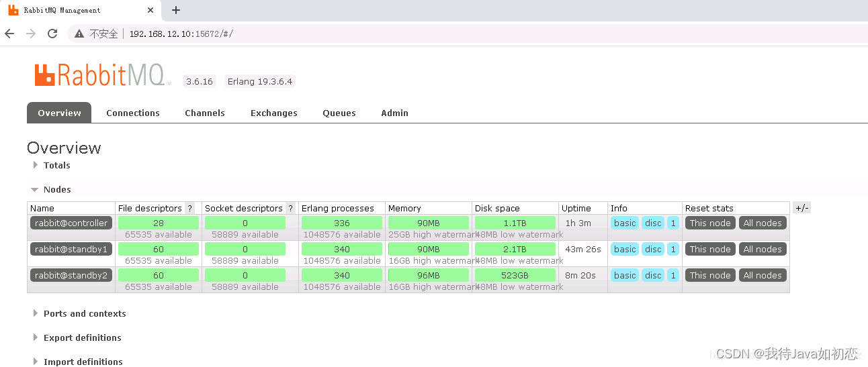Collapse the Nodes section
This screenshot has height=367, width=868.
tap(51, 189)
